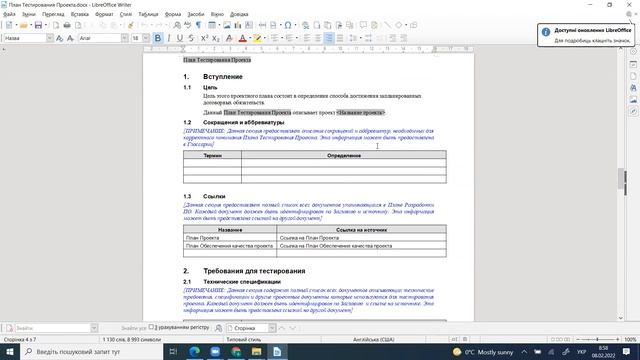Apply Superscript X² formatting
The height and width of the screenshot is (360, 640).
tap(204, 38)
